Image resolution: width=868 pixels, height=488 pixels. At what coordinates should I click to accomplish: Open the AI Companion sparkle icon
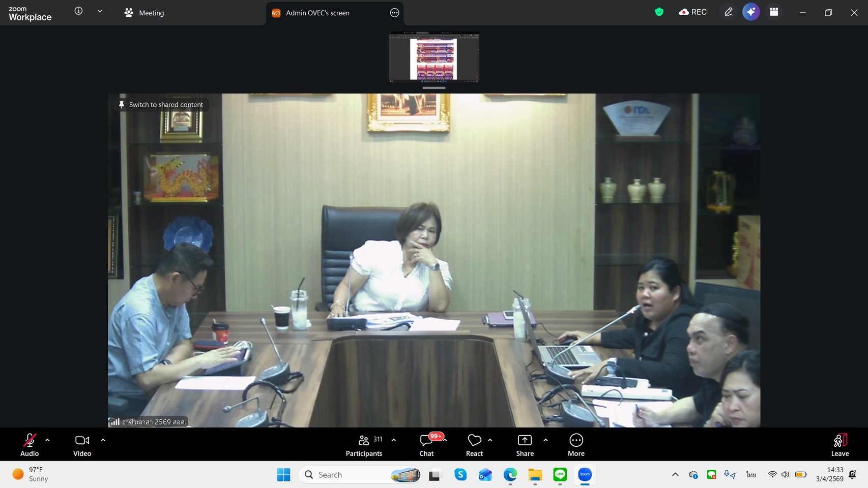pyautogui.click(x=751, y=12)
